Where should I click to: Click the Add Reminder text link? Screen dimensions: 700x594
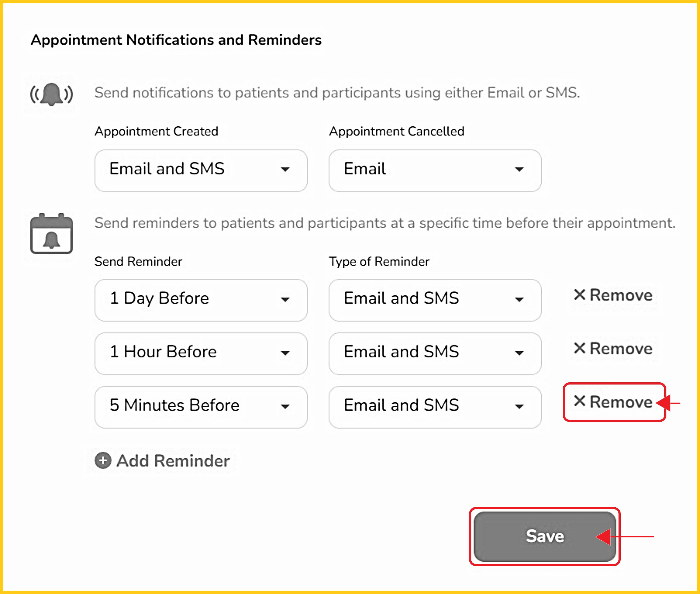coord(173,461)
